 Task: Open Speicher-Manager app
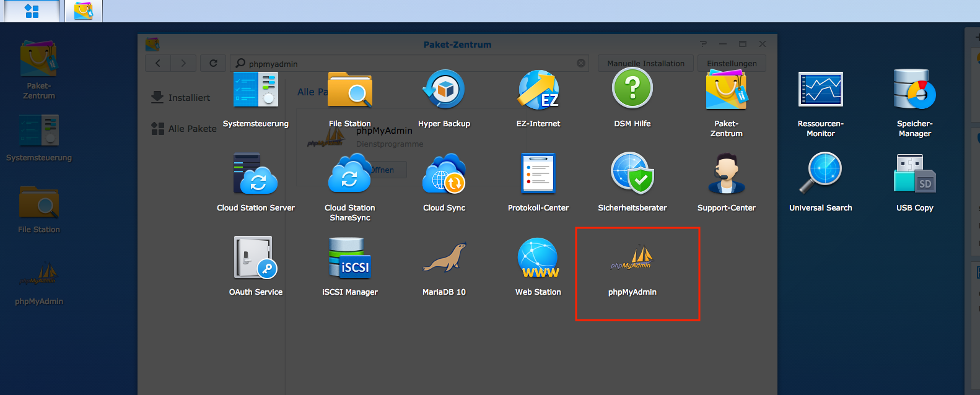click(914, 90)
